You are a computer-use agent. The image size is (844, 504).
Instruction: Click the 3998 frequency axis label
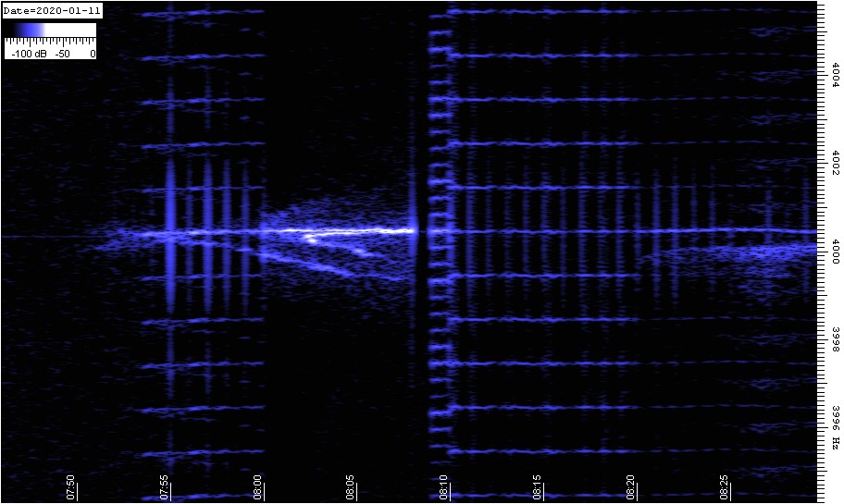pos(836,338)
